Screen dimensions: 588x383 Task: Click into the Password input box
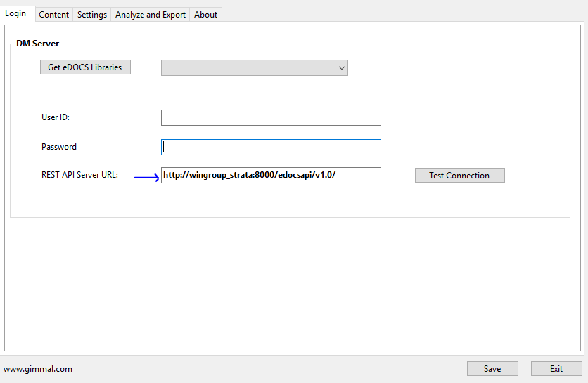click(271, 147)
